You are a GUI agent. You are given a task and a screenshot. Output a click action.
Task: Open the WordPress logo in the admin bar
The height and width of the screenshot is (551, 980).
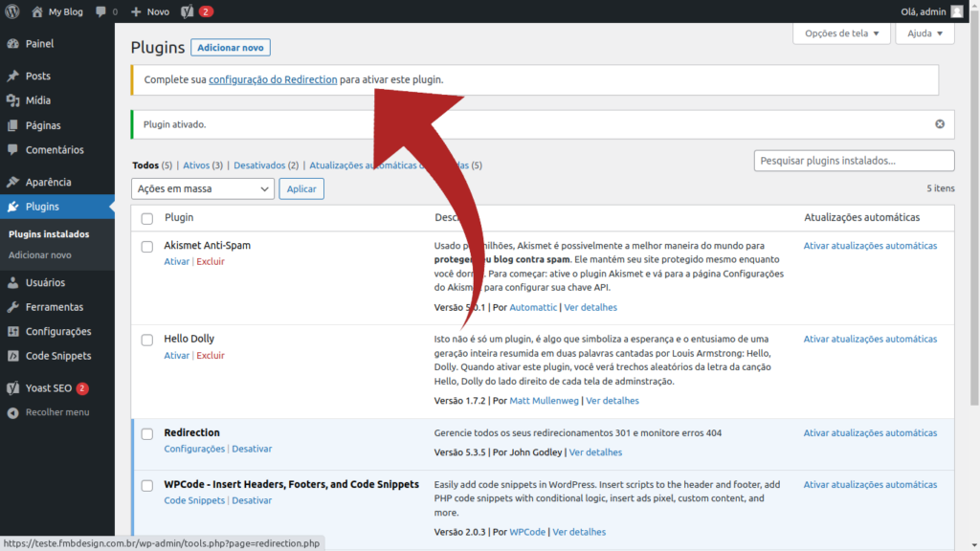11,11
